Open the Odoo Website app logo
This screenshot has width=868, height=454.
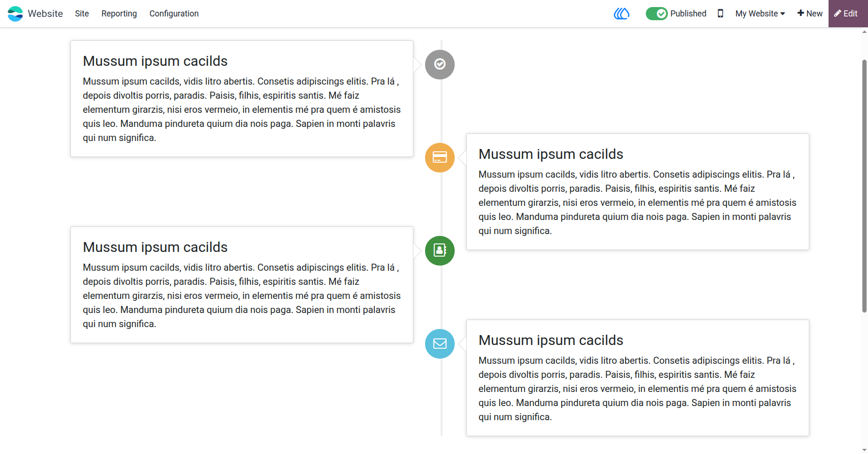coord(15,14)
